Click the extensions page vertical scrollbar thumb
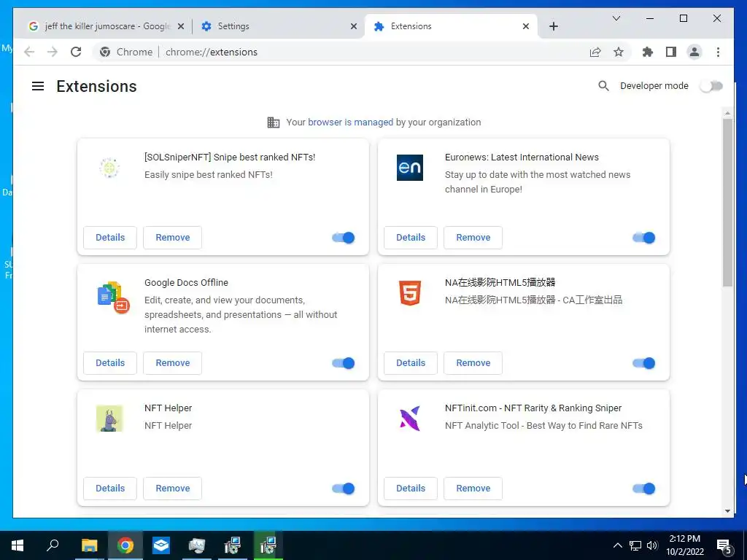This screenshot has height=560, width=747. 727,203
